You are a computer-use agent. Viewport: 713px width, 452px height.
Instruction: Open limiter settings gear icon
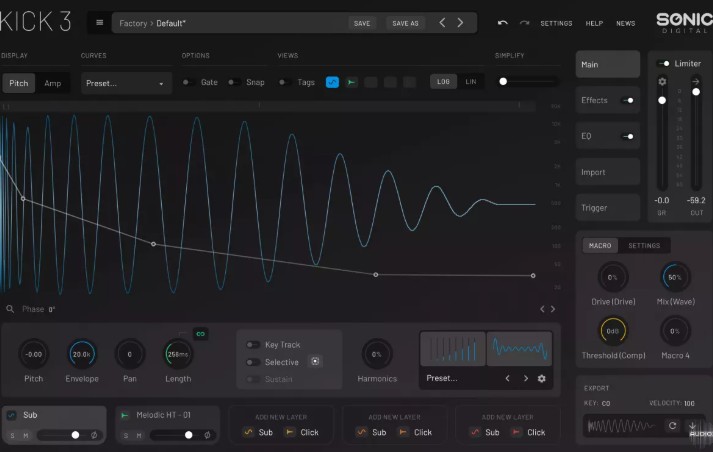[662, 81]
